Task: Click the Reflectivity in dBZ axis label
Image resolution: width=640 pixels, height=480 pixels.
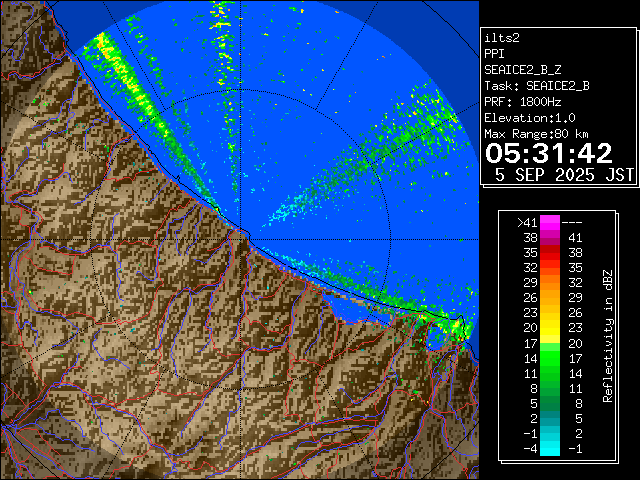Action: tap(607, 335)
